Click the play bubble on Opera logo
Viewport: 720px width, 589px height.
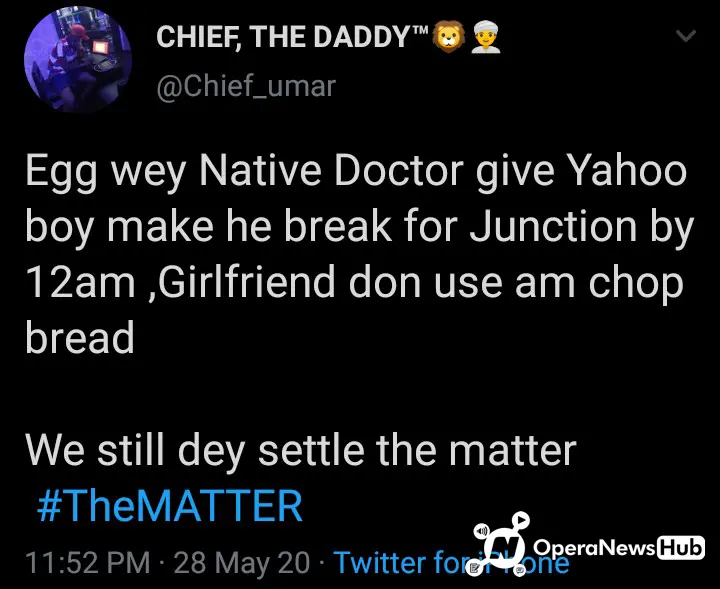click(521, 520)
